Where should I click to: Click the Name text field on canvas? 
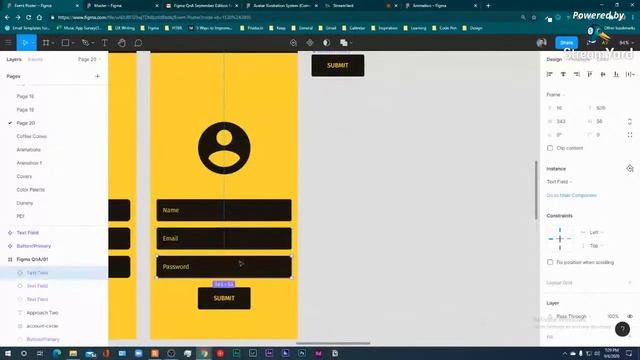224,210
